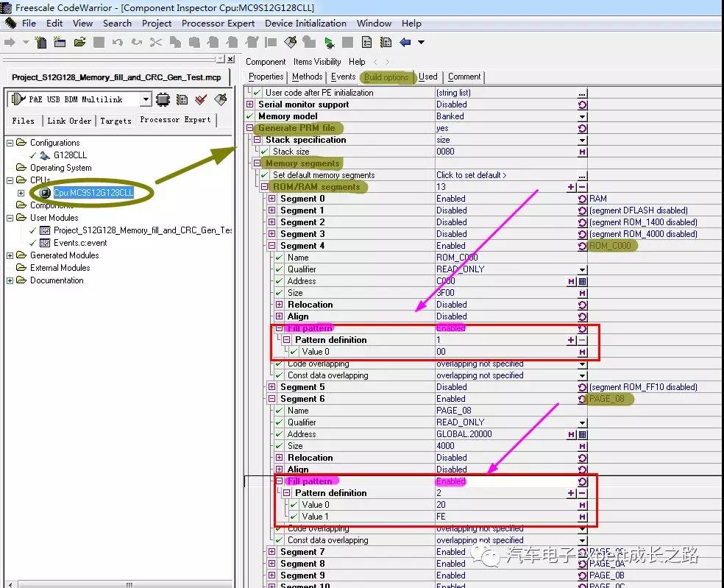Click the 'Click to set default >' link
The height and width of the screenshot is (588, 724).
pos(471,175)
